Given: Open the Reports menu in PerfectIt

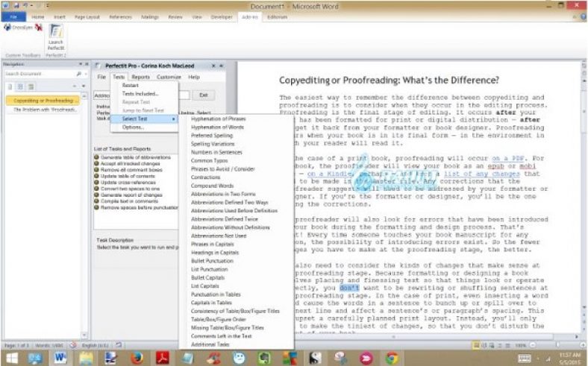Looking at the screenshot, I should click(x=141, y=77).
